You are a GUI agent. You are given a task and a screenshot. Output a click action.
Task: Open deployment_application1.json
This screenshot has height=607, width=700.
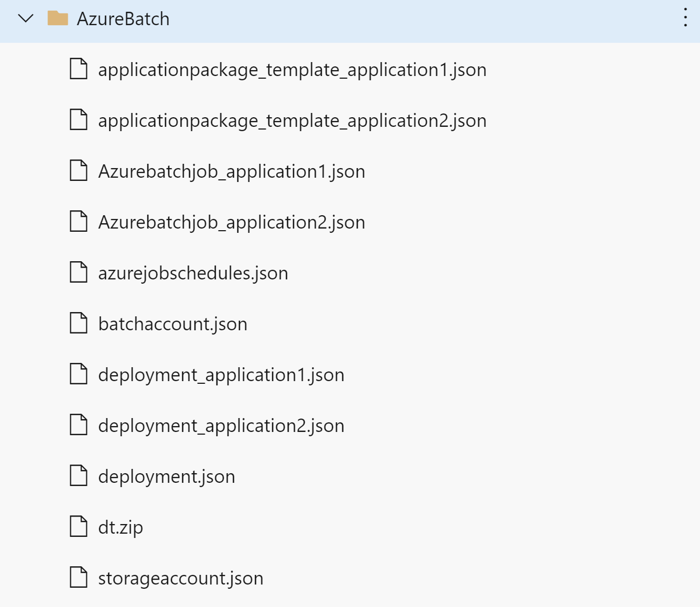pyautogui.click(x=221, y=375)
